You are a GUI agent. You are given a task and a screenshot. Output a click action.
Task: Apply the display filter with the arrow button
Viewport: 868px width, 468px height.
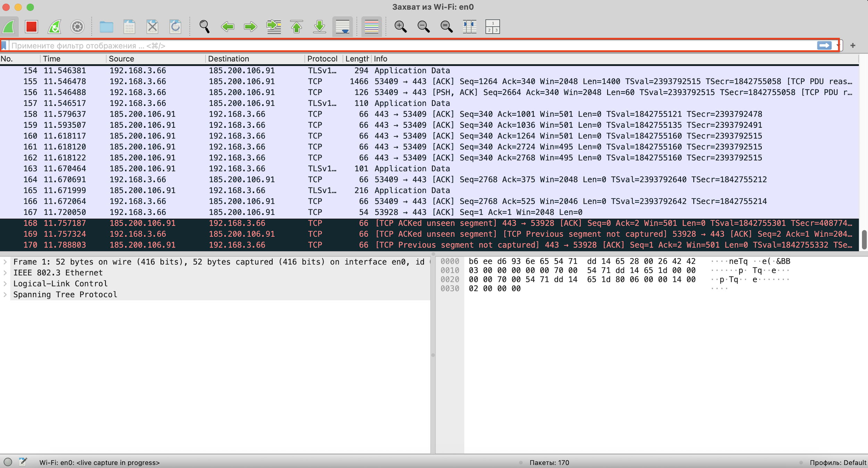(x=824, y=45)
